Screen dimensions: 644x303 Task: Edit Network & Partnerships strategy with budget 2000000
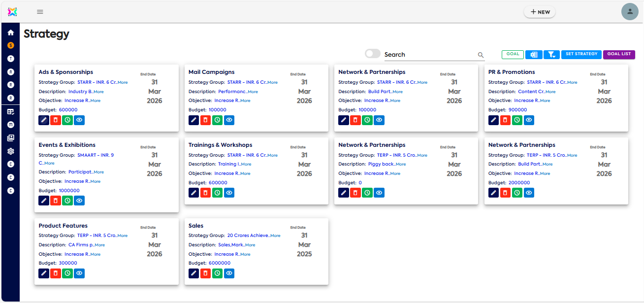493,193
